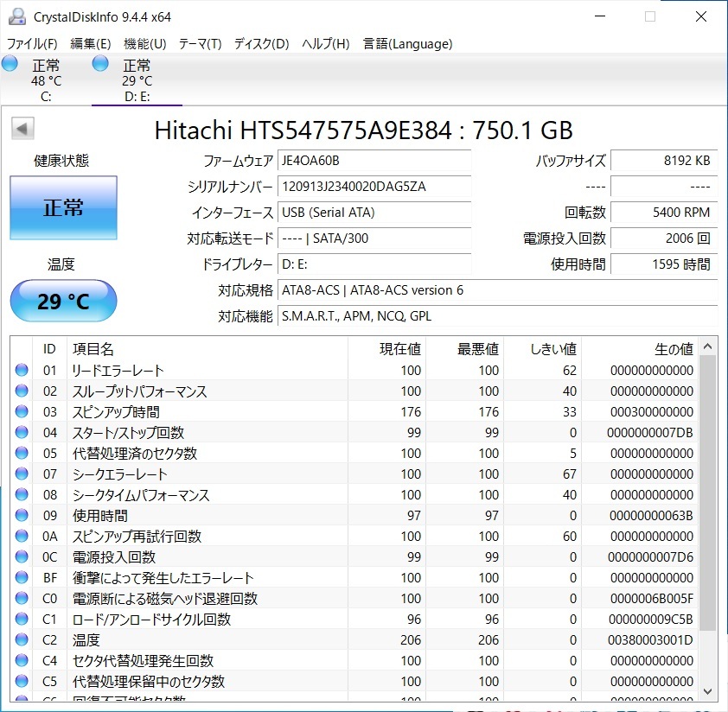Viewport: 728px width, 712px height.
Task: Click the blue status orb for drive D: E:
Action: click(100, 64)
